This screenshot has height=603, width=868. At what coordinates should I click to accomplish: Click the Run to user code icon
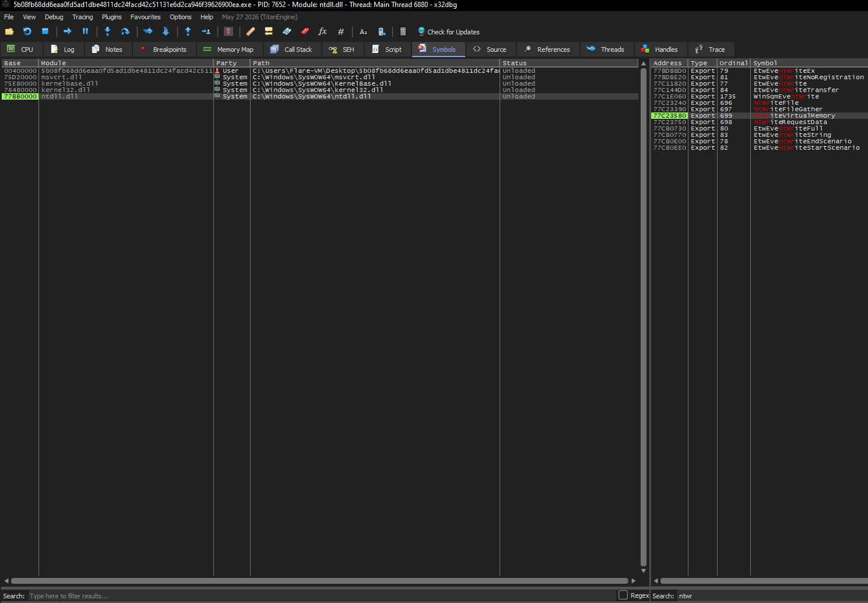206,31
